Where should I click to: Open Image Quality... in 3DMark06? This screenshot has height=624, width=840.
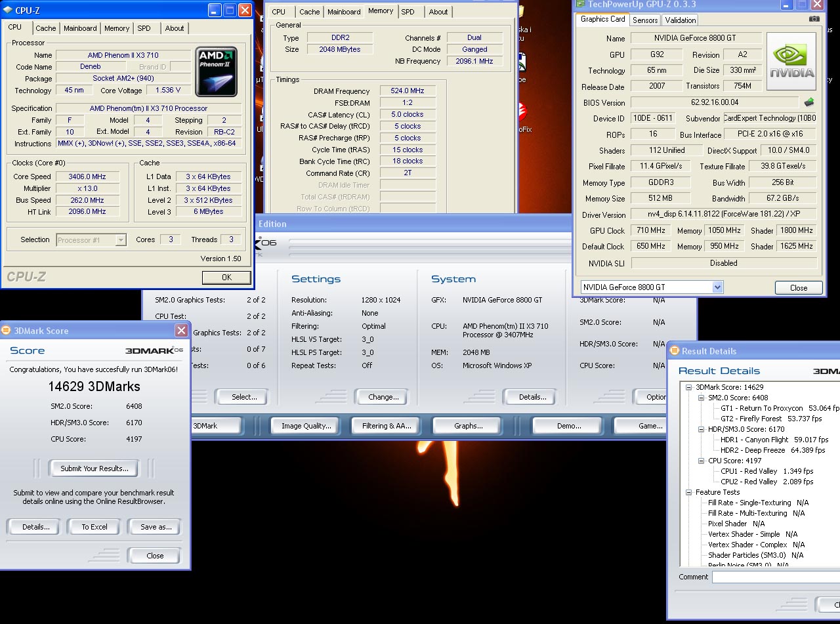point(306,426)
